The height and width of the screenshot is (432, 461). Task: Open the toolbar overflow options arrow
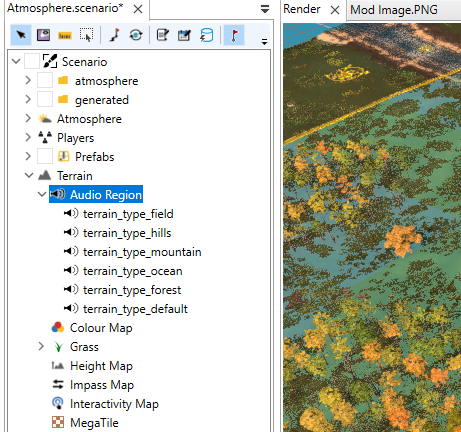point(264,42)
